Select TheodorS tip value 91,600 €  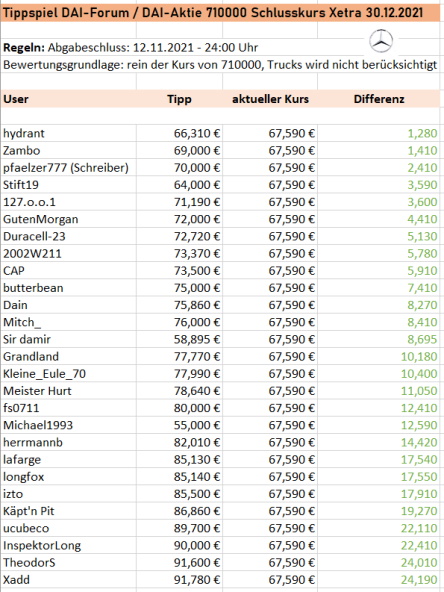tap(197, 563)
